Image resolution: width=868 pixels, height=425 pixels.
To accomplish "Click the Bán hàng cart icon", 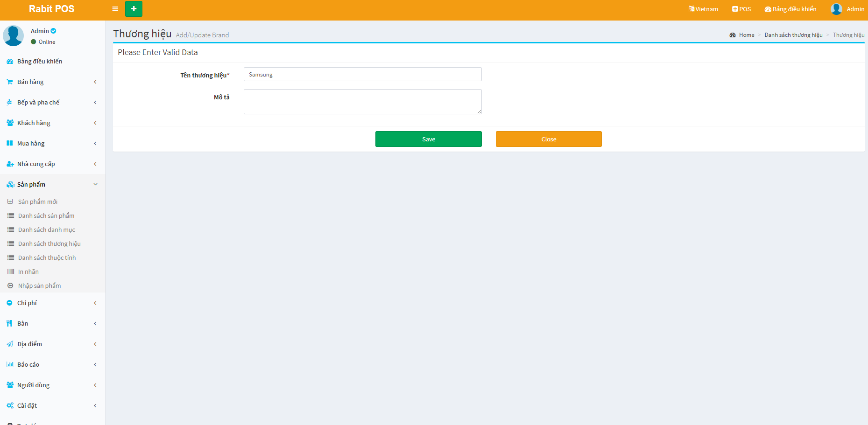I will [x=10, y=82].
